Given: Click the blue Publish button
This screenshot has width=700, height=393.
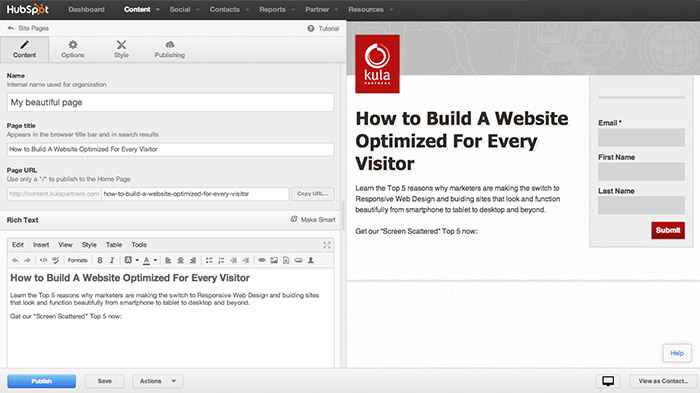Looking at the screenshot, I should 42,381.
